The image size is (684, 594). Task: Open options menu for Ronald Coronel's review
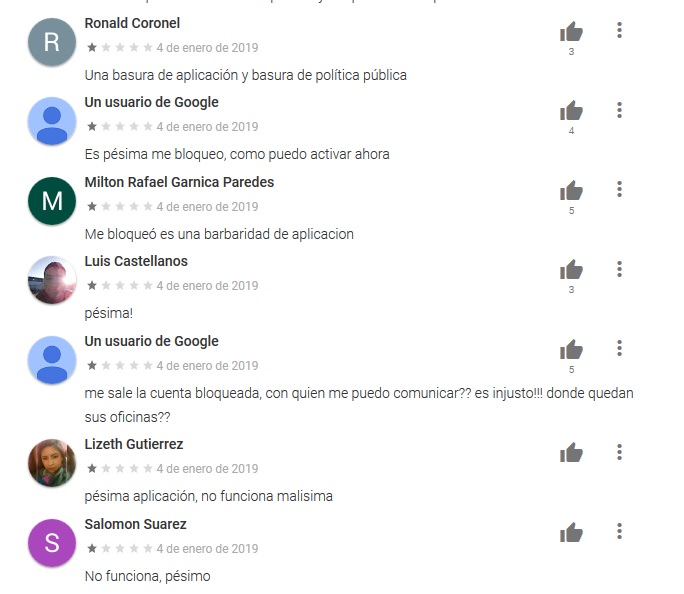click(x=619, y=30)
